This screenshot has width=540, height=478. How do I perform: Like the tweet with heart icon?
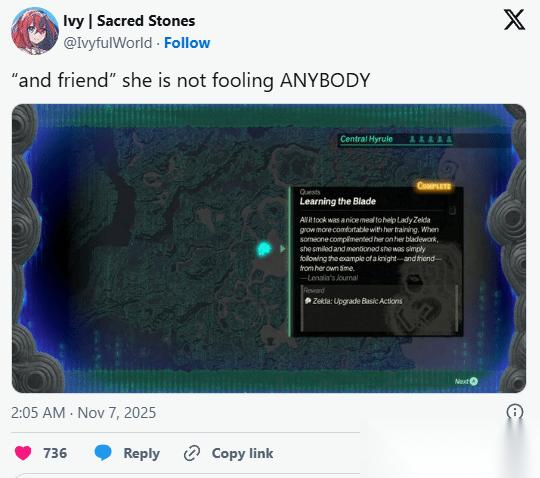tap(23, 453)
